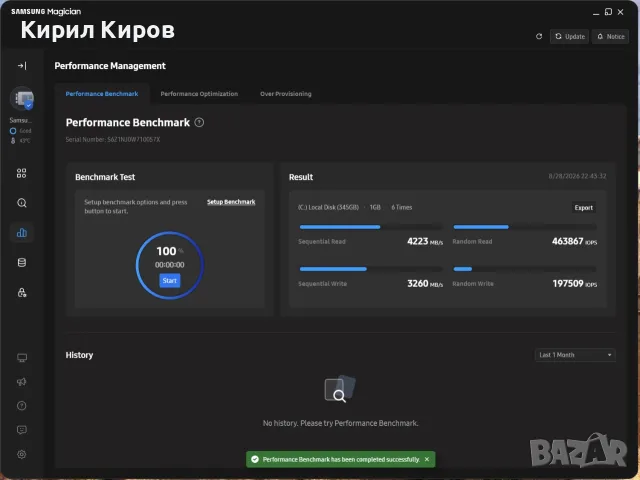Open the Diagnostic Scan magnifier icon in sidebar

pyautogui.click(x=22, y=203)
